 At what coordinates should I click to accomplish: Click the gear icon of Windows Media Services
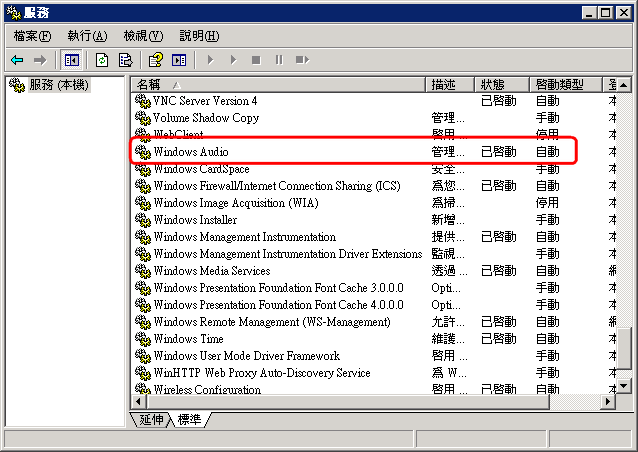[x=143, y=271]
